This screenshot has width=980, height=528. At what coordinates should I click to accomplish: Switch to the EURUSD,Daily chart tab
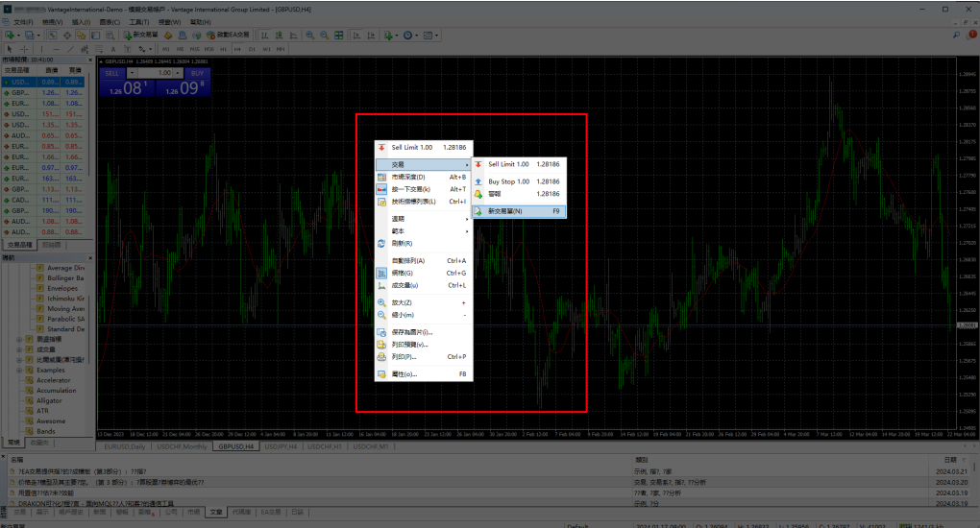(125, 447)
